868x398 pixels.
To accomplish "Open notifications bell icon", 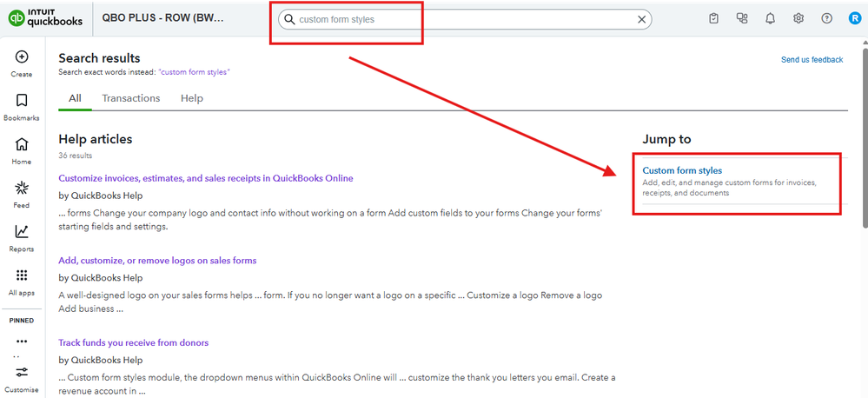I will click(x=770, y=19).
